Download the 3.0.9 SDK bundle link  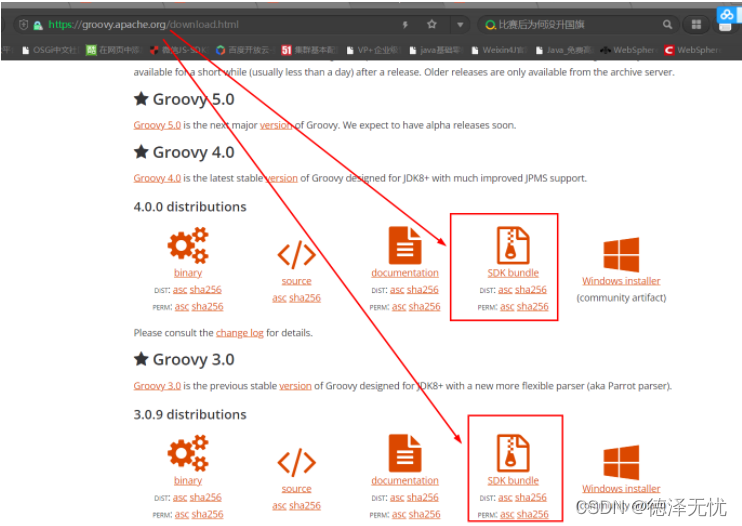click(x=513, y=481)
